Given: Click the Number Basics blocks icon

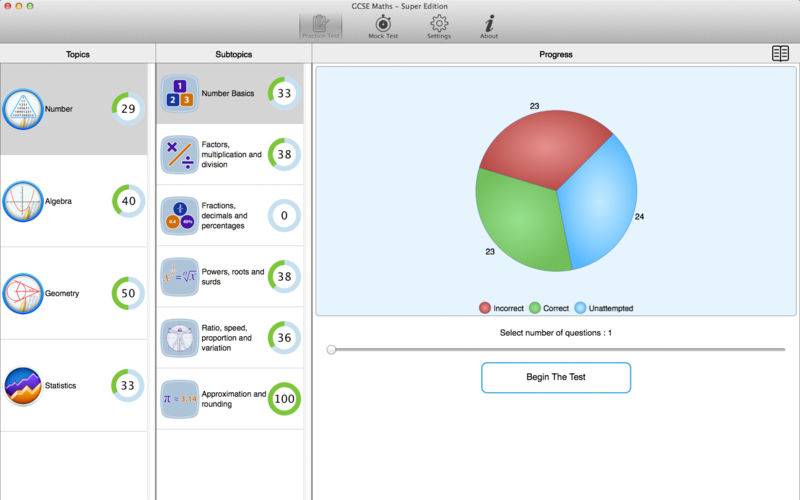Looking at the screenshot, I should pos(180,93).
